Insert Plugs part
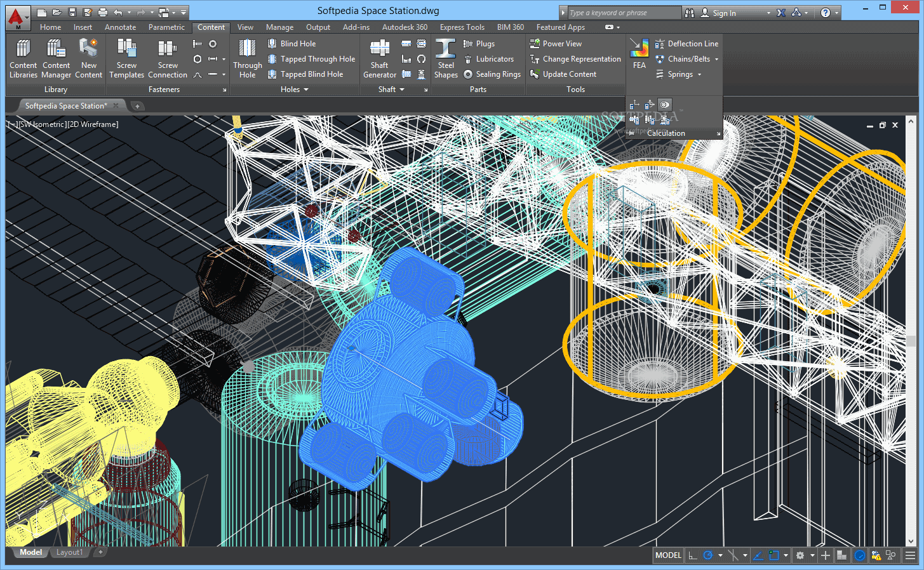Screen dimensions: 924x570 click(479, 44)
